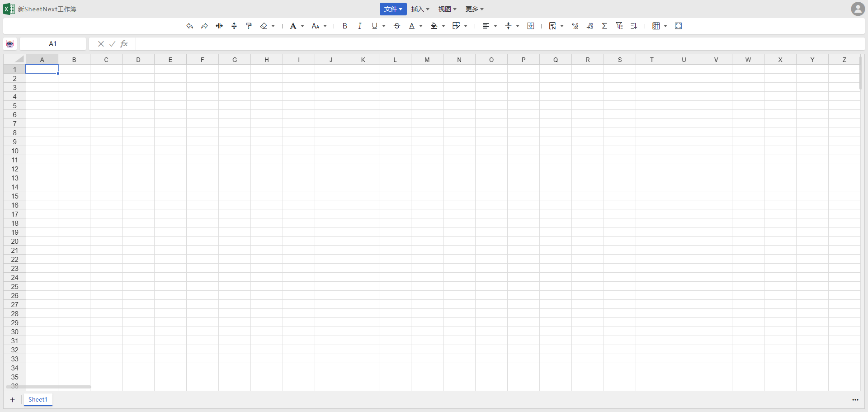Image resolution: width=868 pixels, height=412 pixels.
Task: Click the horizontal scrollbar thumb
Action: 47,387
